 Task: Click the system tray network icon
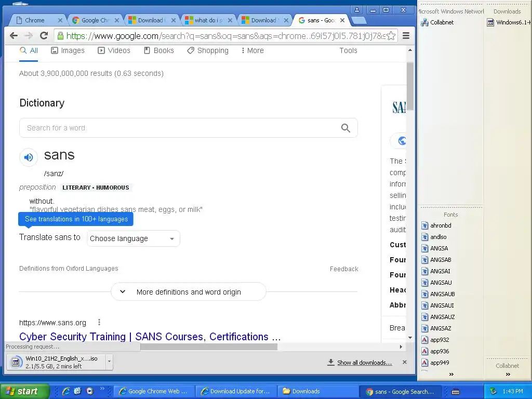pyautogui.click(x=493, y=391)
